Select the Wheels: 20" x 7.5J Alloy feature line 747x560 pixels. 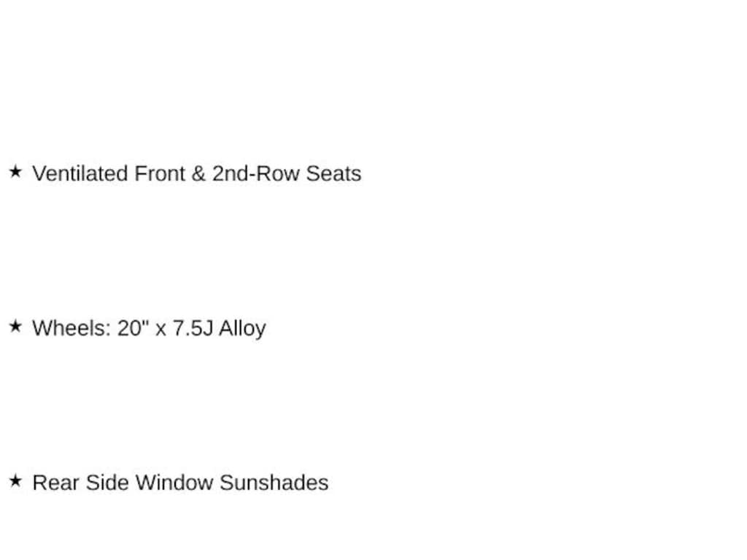coord(149,328)
